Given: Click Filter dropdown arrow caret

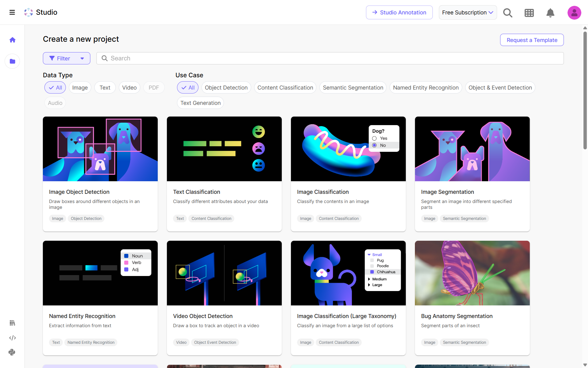Looking at the screenshot, I should [x=82, y=58].
